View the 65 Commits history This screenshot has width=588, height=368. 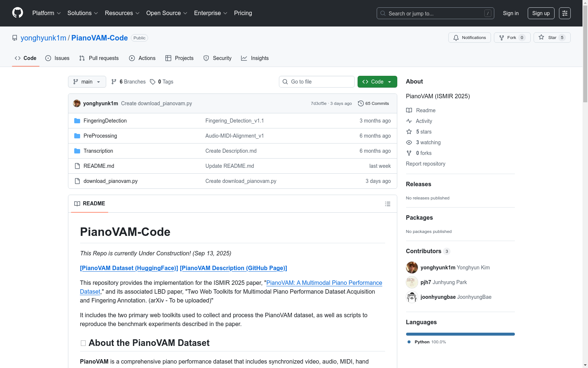click(x=373, y=103)
